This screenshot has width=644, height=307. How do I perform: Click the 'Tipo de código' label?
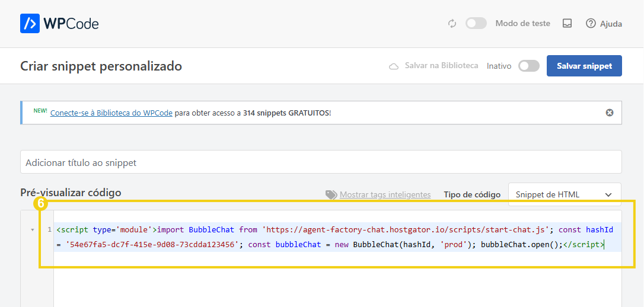coord(472,194)
